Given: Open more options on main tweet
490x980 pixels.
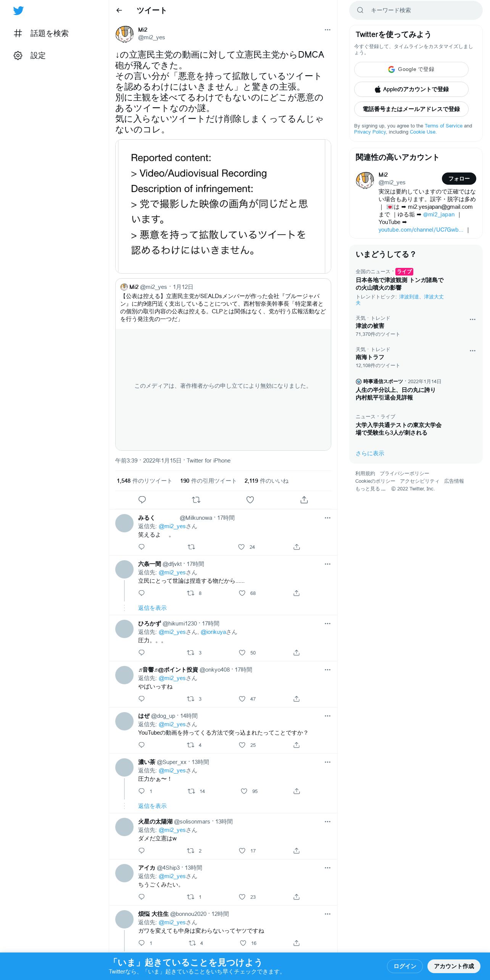Looking at the screenshot, I should [x=327, y=30].
